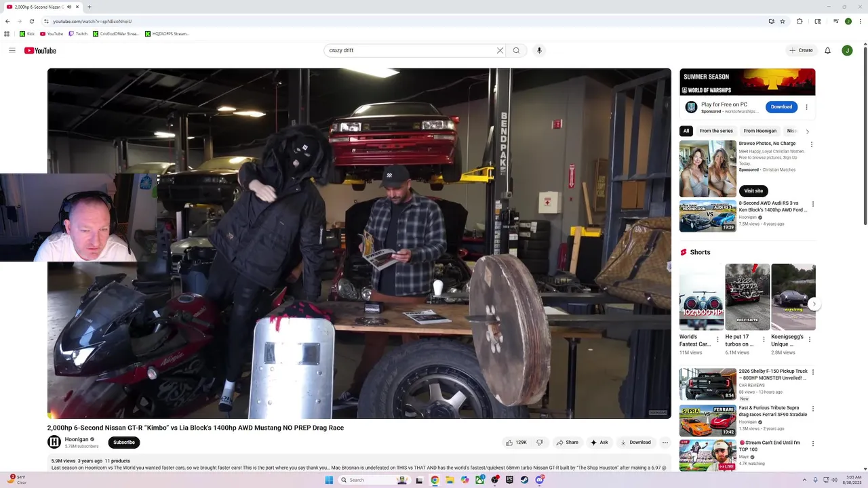Select the 'From Hoonigan' chip
This screenshot has height=488, width=868.
click(x=759, y=131)
